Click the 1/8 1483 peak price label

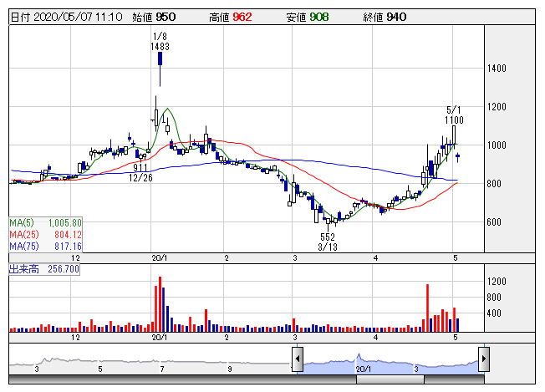160,43
